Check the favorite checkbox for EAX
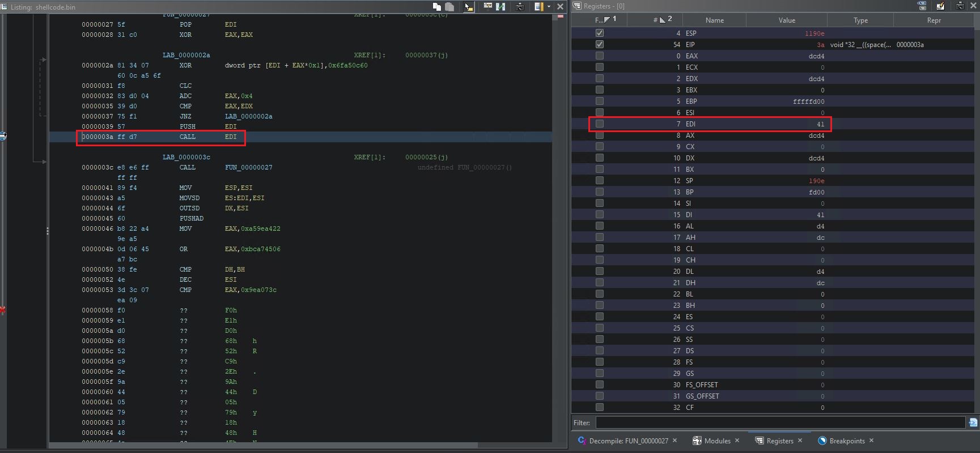This screenshot has height=453, width=980. pos(600,56)
